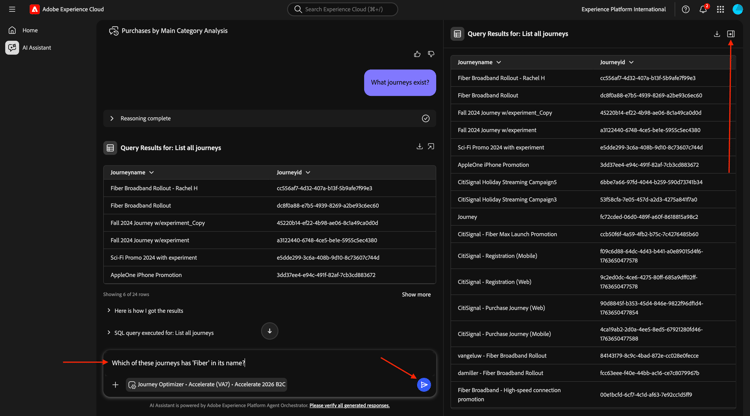The image size is (750, 416).
Task: Click the reasoning complete checkmark icon
Action: (426, 119)
